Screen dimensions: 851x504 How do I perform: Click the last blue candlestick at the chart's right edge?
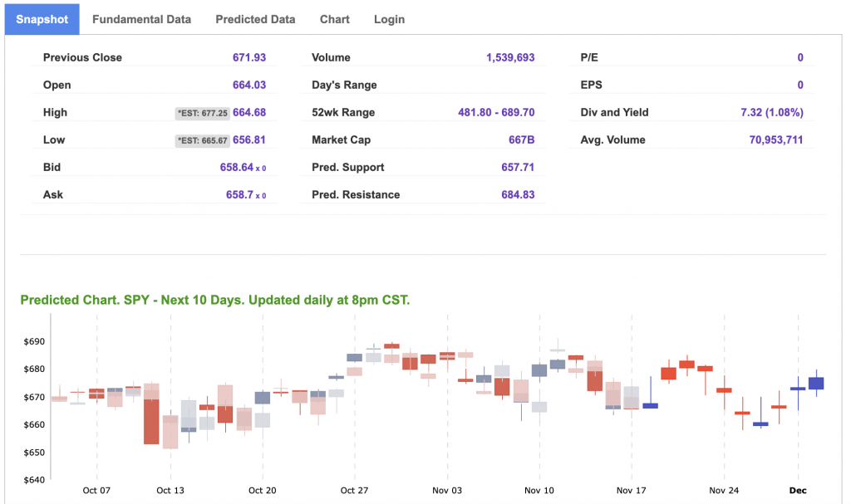tap(815, 383)
